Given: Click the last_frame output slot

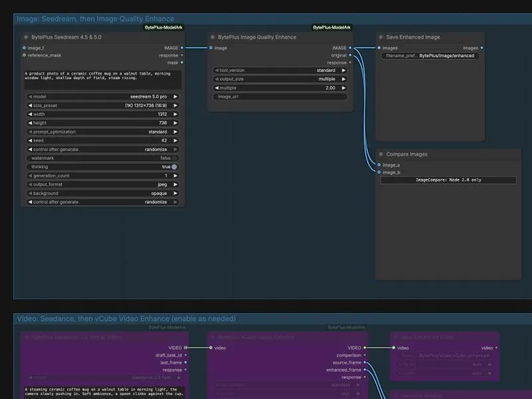Looking at the screenshot, I should (186, 362).
